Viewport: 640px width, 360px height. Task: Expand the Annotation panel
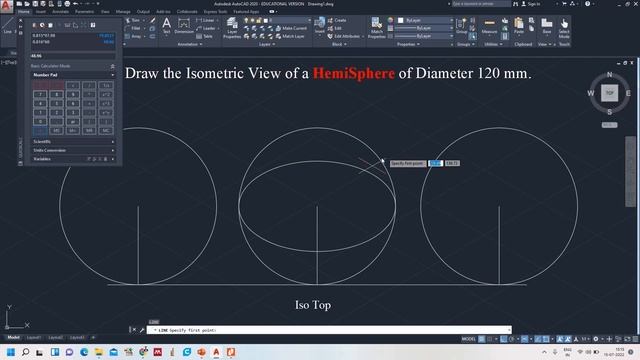pyautogui.click(x=190, y=44)
